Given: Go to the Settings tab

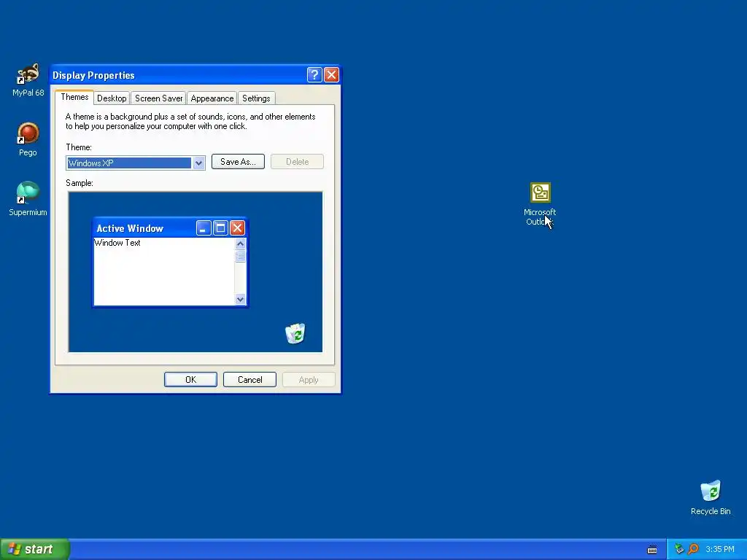Looking at the screenshot, I should point(256,98).
